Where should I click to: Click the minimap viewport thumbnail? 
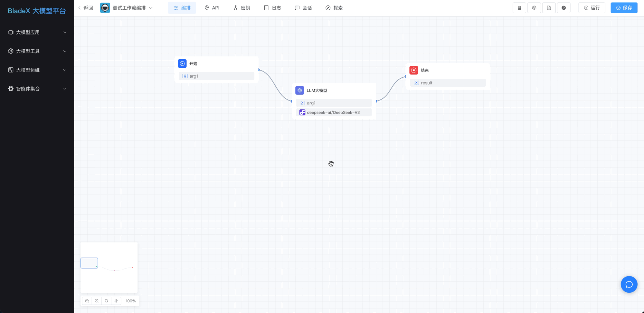[89, 263]
